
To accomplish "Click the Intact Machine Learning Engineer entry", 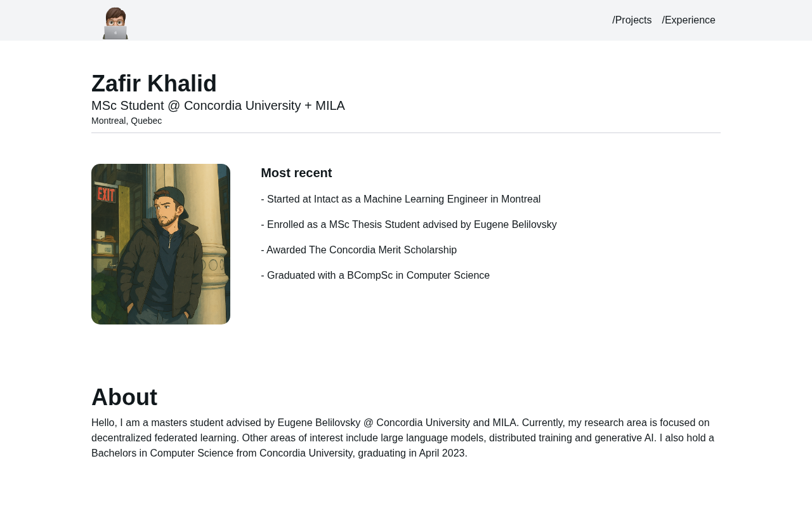I will coord(401,199).
